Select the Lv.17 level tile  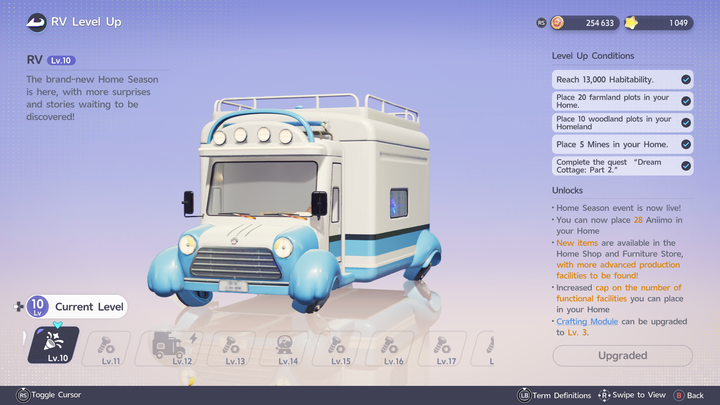442,349
